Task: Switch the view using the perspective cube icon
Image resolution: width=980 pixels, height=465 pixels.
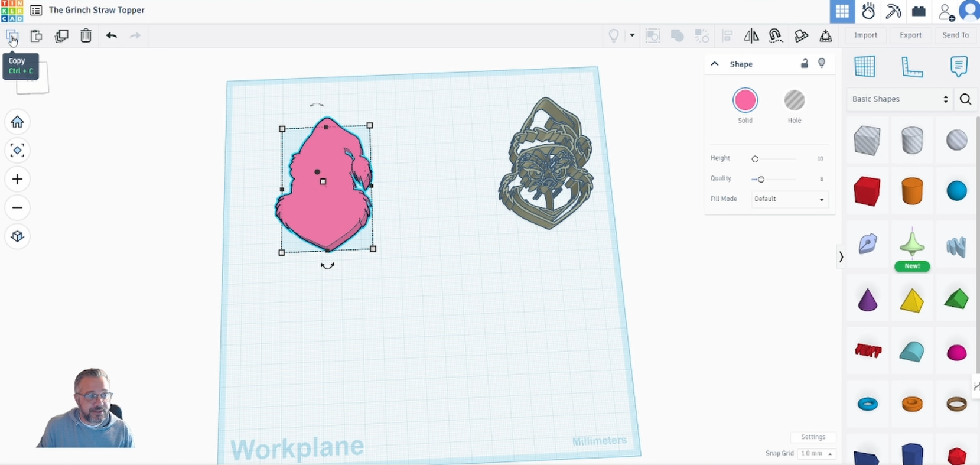Action: [x=17, y=236]
